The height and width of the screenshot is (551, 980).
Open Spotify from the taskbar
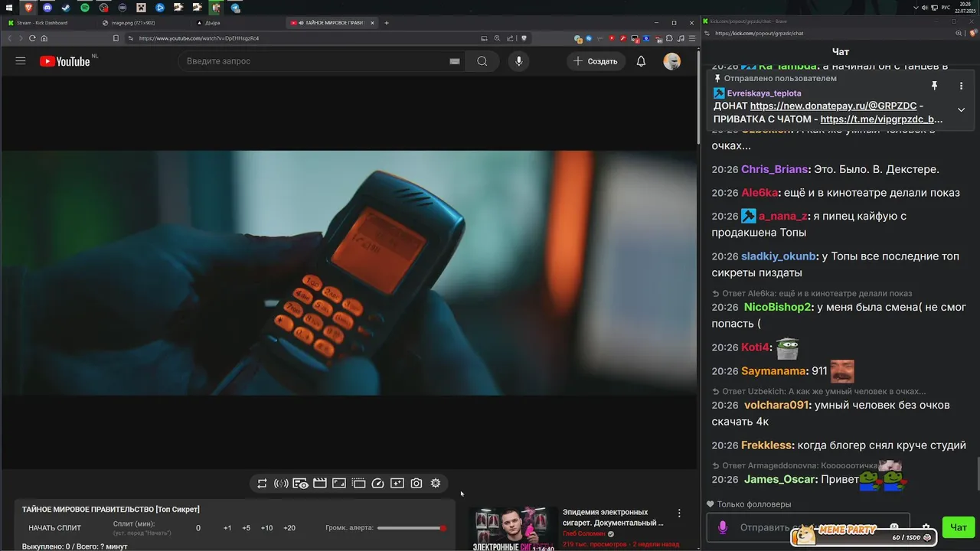point(85,8)
